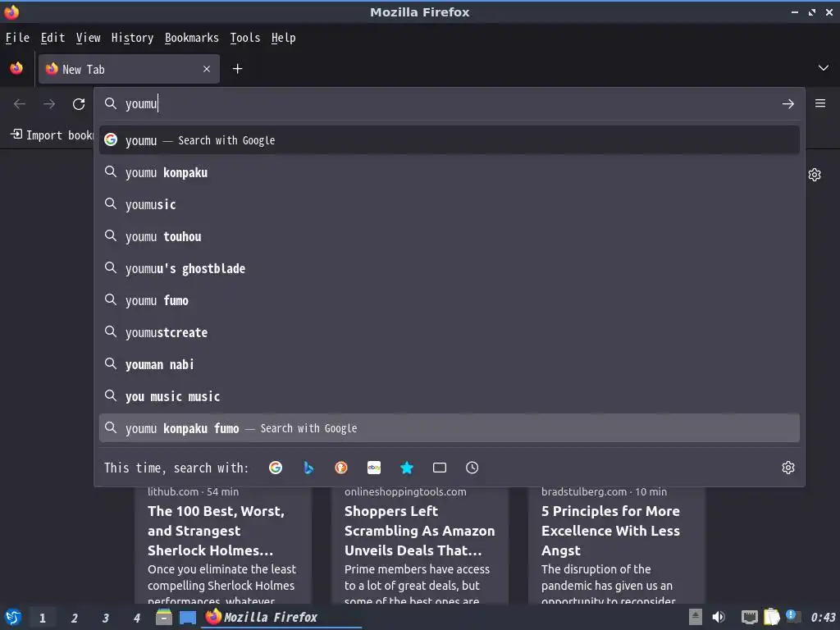Choose suggestion 'youmu touhou'
Screen dimensions: 840x630
click(x=449, y=236)
